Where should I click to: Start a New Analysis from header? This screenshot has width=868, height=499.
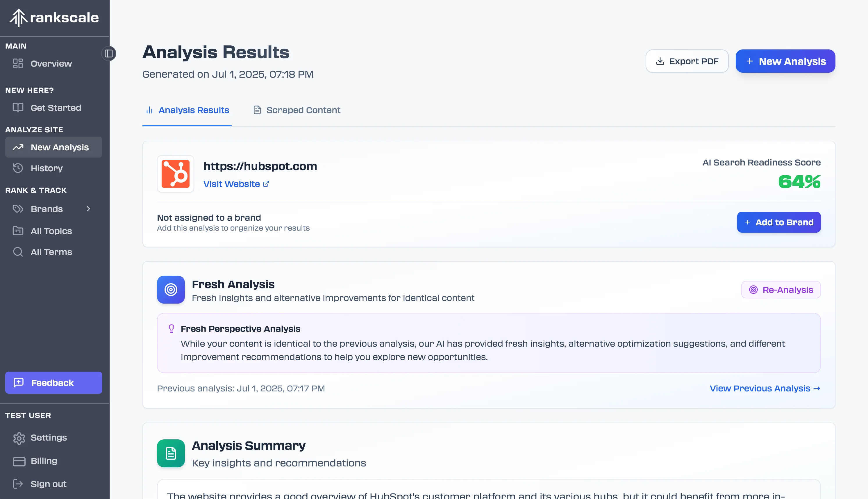[785, 61]
